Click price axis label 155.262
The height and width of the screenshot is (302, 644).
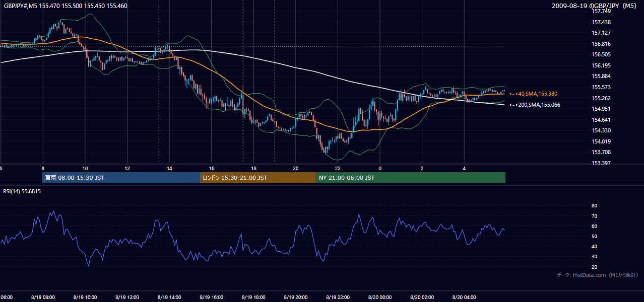[602, 98]
